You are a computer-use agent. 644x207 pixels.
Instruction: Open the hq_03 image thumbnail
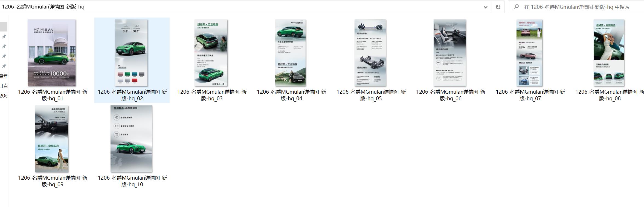pyautogui.click(x=211, y=53)
